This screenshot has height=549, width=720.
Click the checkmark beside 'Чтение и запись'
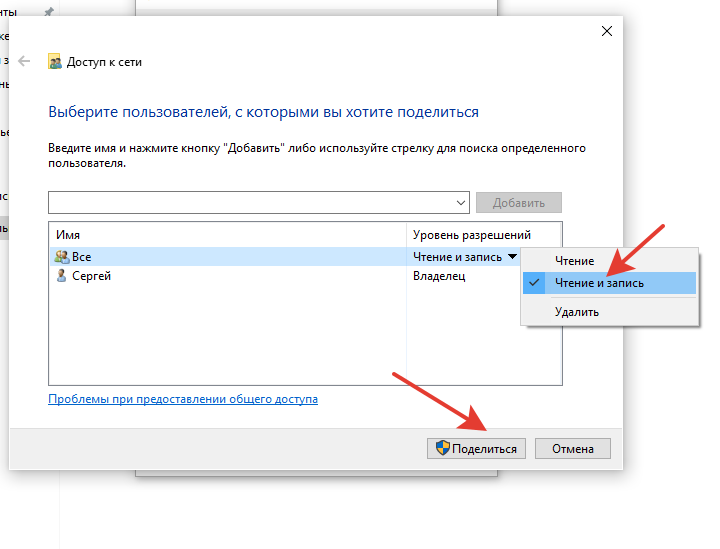click(x=534, y=283)
